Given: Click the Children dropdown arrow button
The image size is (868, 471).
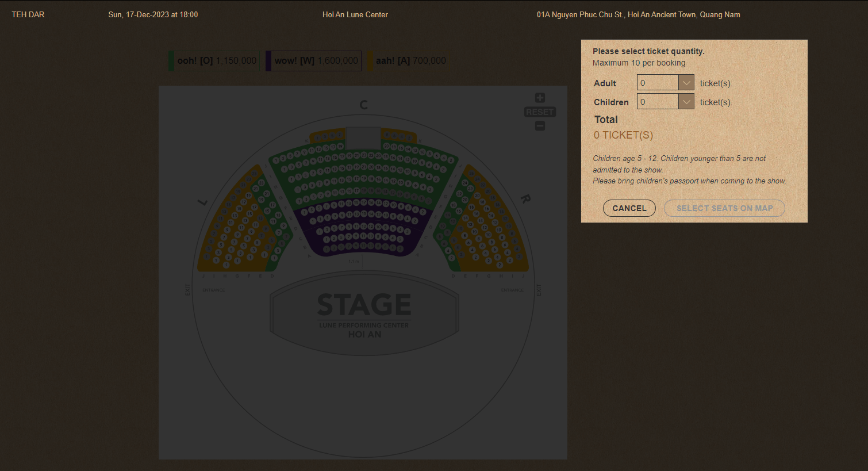Looking at the screenshot, I should [x=686, y=102].
